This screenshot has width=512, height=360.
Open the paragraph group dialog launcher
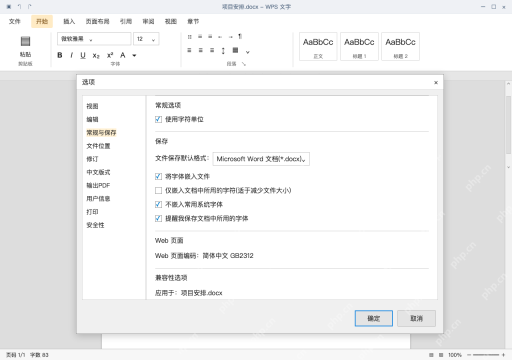(244, 64)
